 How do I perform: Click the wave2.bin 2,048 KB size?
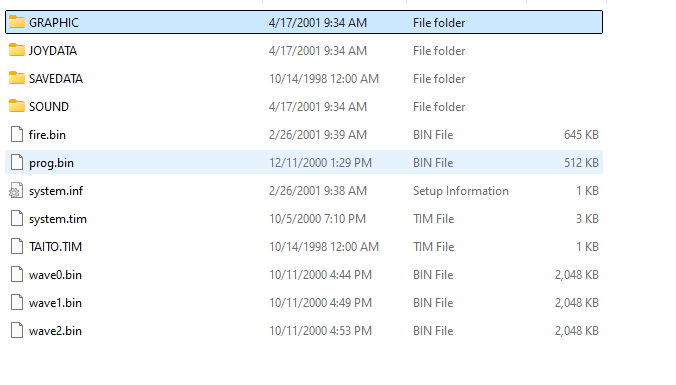pos(576,331)
